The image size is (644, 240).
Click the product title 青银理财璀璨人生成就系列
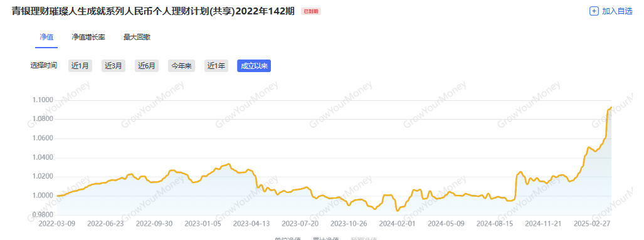pyautogui.click(x=153, y=11)
